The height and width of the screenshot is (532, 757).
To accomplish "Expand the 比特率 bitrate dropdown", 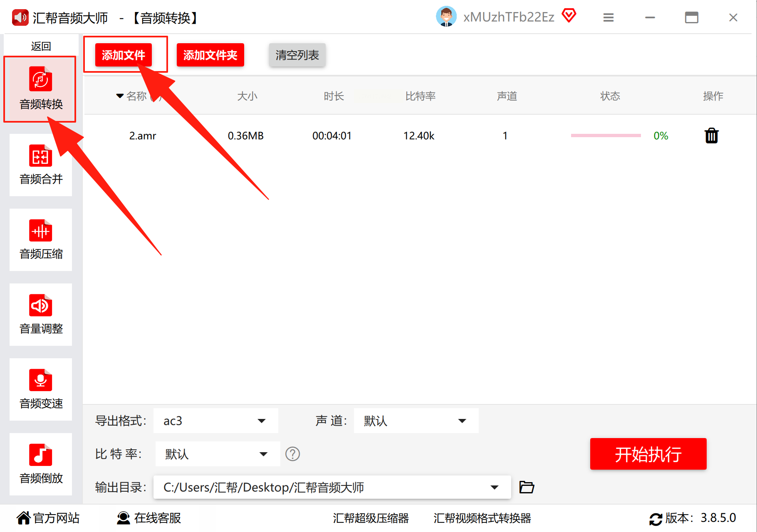I will tap(218, 454).
